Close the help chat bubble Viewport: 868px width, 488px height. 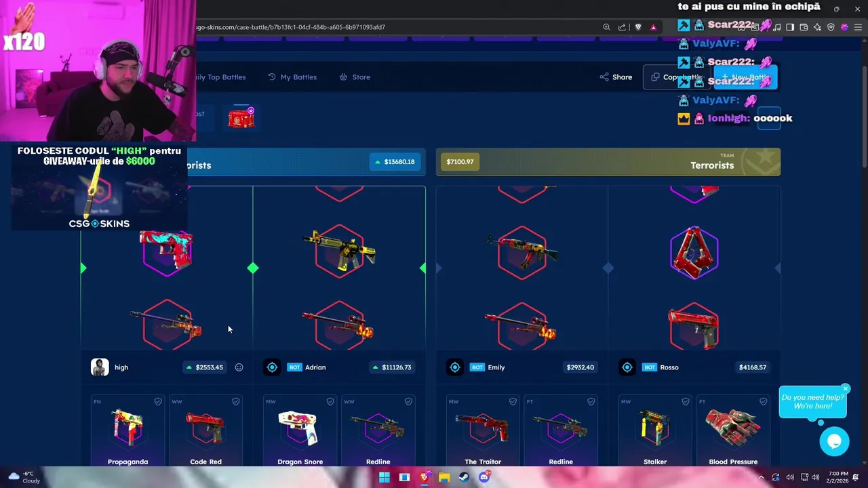pyautogui.click(x=845, y=389)
